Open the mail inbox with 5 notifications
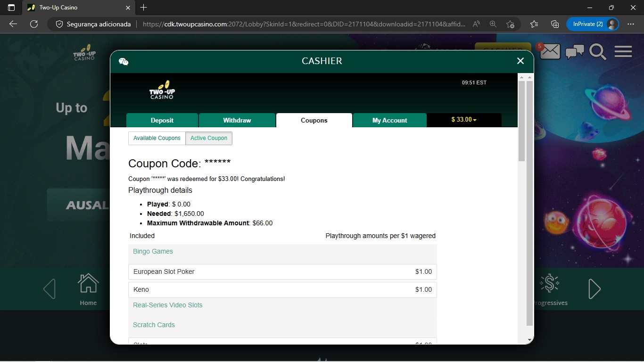This screenshot has height=362, width=644. (550, 51)
